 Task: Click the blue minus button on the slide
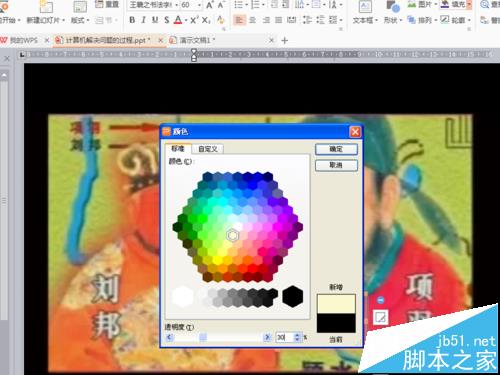(x=380, y=300)
